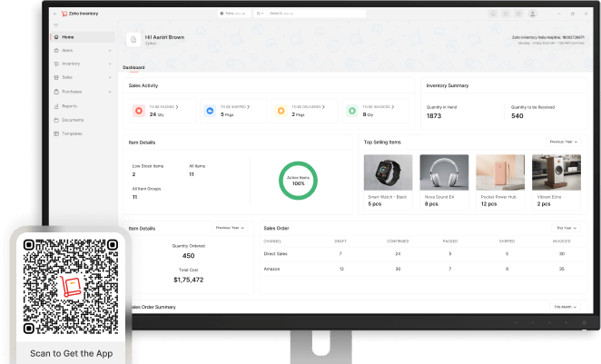Image resolution: width=601 pixels, height=364 pixels.
Task: Click Low Stock Items count 2
Action: coord(133,174)
